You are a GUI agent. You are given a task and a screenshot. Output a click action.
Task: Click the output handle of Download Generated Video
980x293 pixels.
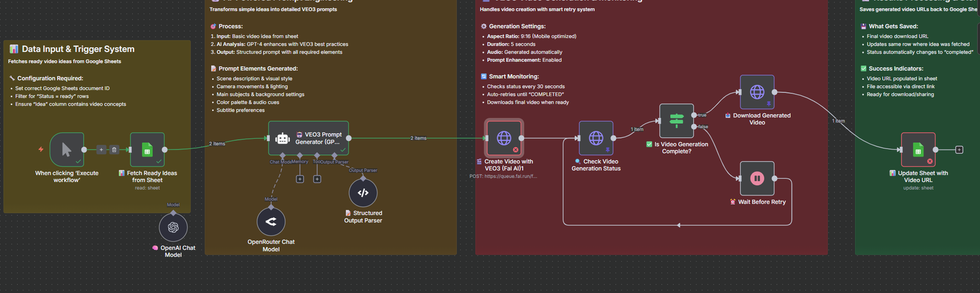click(775, 92)
